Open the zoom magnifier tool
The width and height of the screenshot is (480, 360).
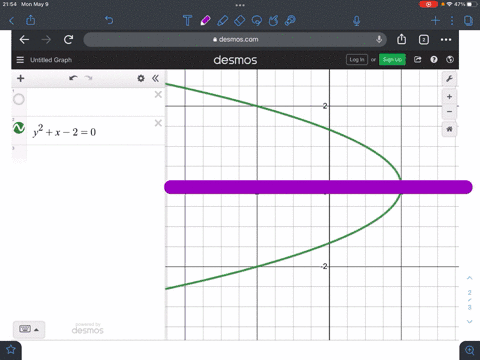(x=470, y=350)
